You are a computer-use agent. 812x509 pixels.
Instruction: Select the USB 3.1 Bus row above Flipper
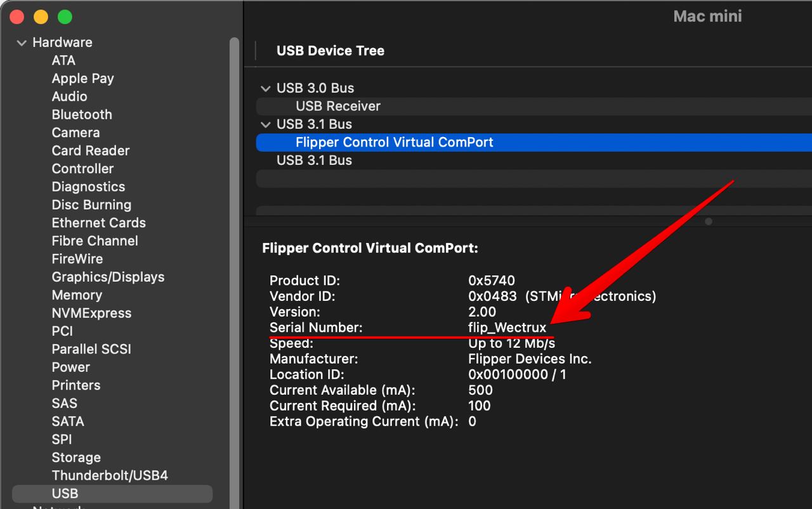[x=534, y=124]
